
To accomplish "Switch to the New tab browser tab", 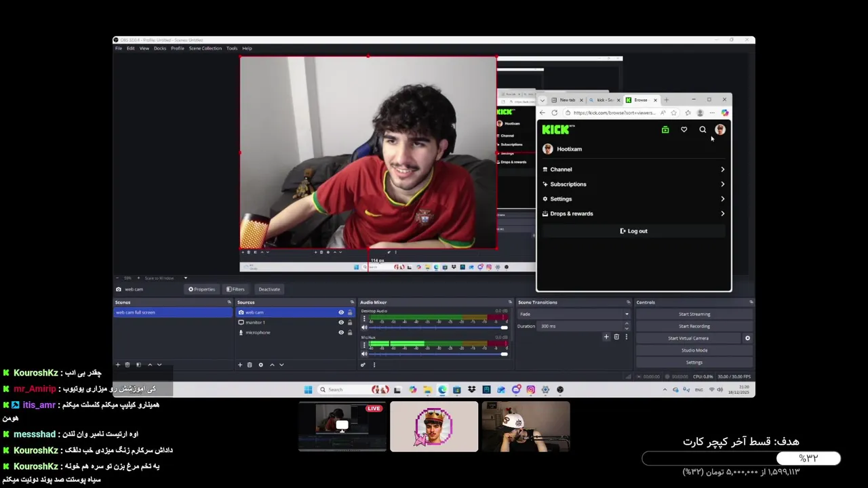I will tap(568, 100).
